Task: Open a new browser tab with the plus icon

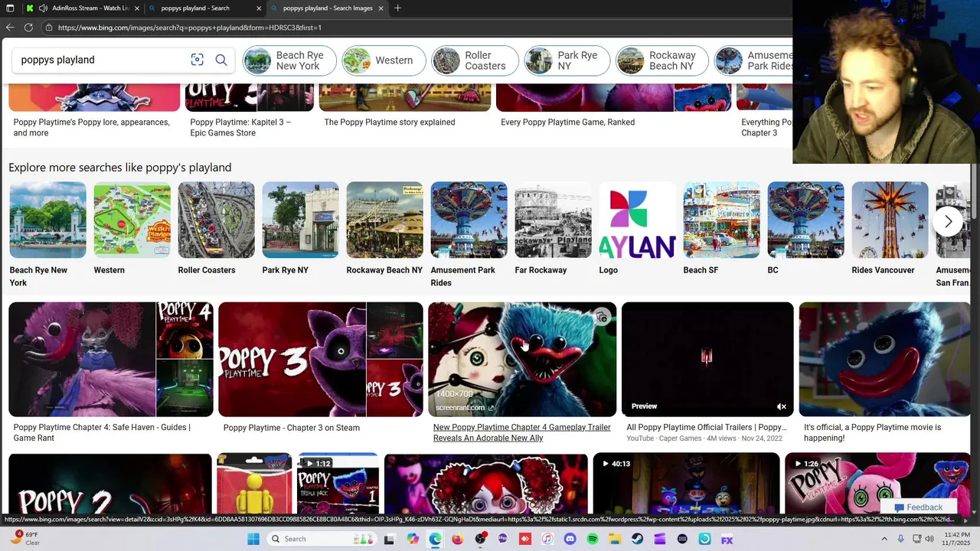Action: 397,8
